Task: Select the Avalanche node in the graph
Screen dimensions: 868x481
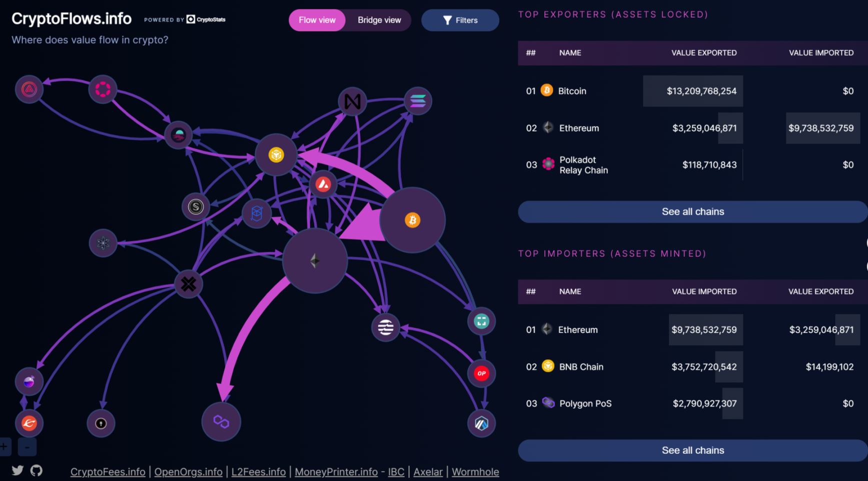Action: [323, 184]
